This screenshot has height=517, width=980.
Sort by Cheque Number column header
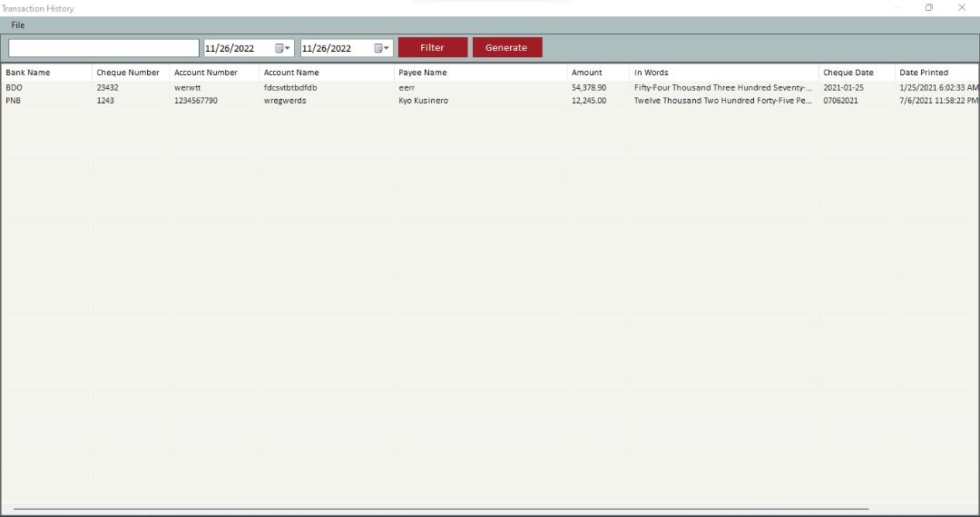(x=131, y=73)
